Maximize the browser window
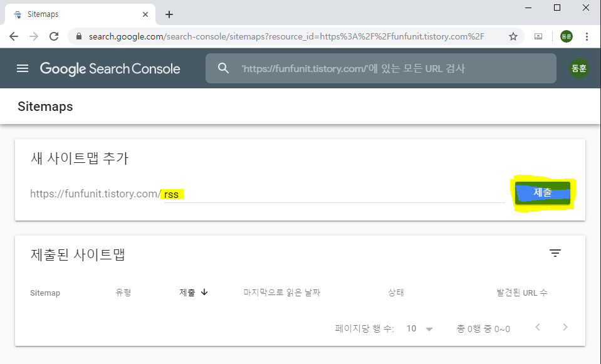The image size is (601, 364). (x=557, y=8)
